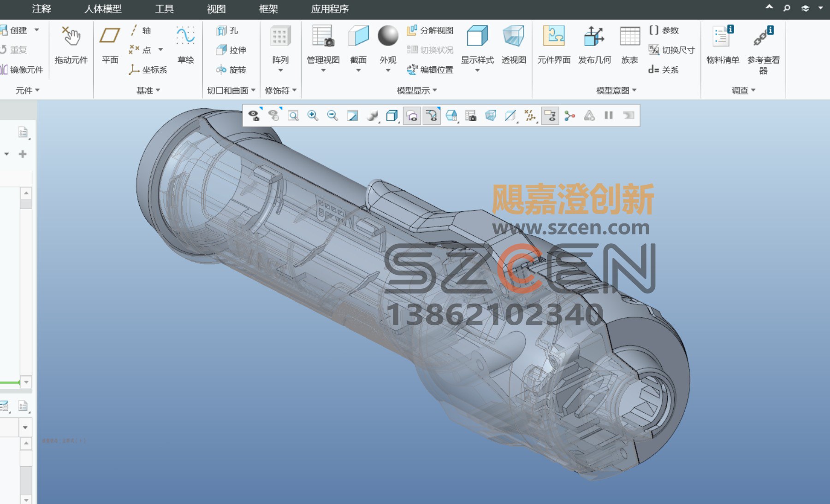Expand the Model Display (模型显示) group
Screen dimensions: 830x504
pos(417,91)
